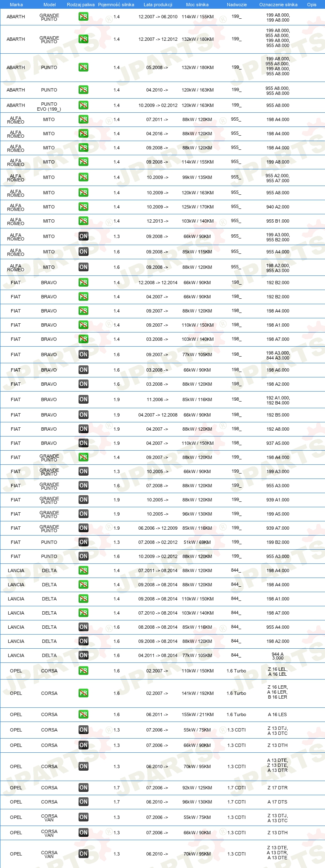Image resolution: width=325 pixels, height=868 pixels.
Task: Click petrol icon in Lancia Delta 103kW / 140KM row
Action: pyautogui.click(x=84, y=613)
